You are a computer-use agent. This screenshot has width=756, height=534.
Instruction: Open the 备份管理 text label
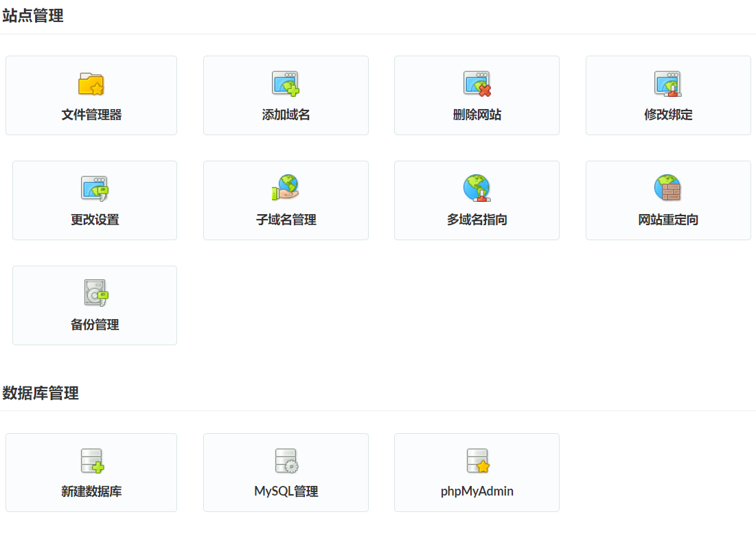[x=95, y=325]
